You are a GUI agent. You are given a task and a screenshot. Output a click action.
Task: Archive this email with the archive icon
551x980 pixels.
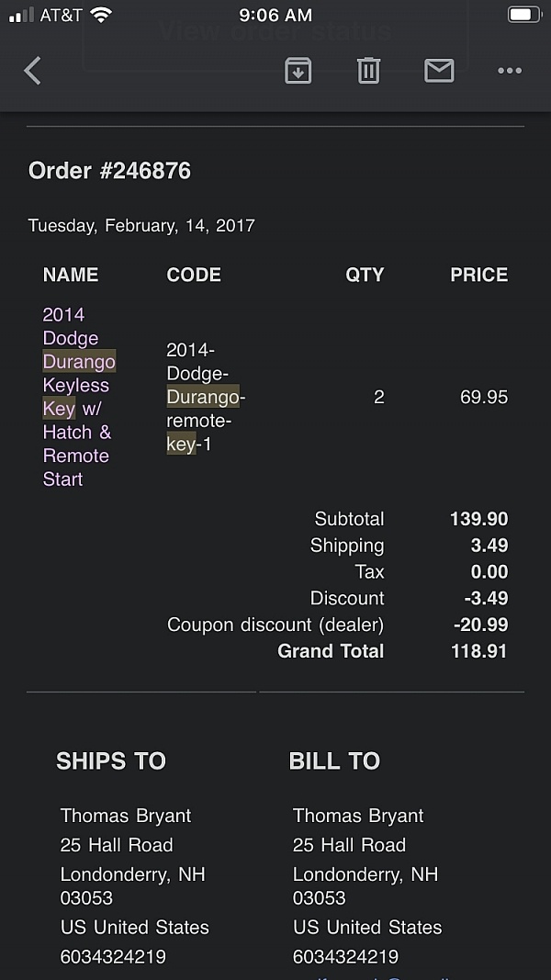tap(298, 71)
